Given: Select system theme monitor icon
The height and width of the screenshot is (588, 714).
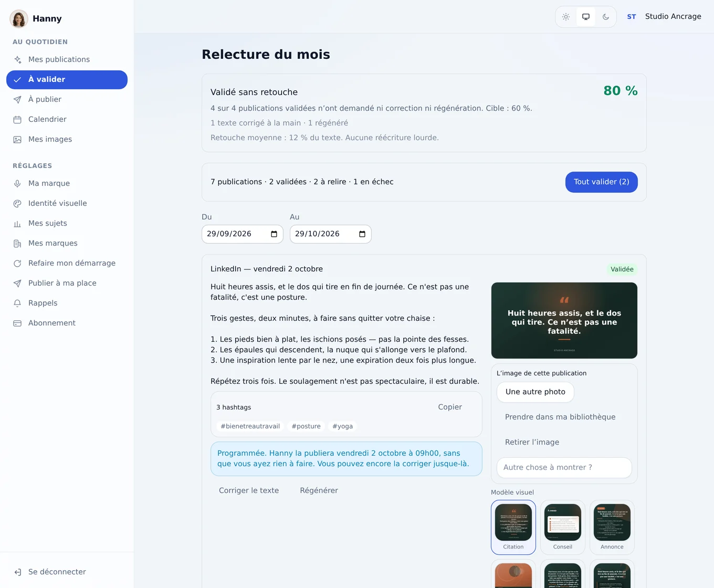Looking at the screenshot, I should tap(586, 17).
